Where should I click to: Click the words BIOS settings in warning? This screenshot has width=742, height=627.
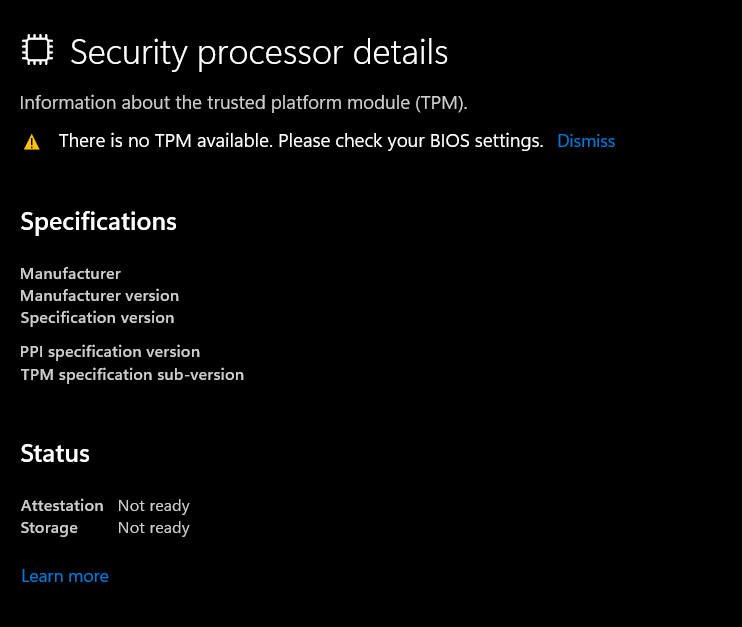[486, 141]
